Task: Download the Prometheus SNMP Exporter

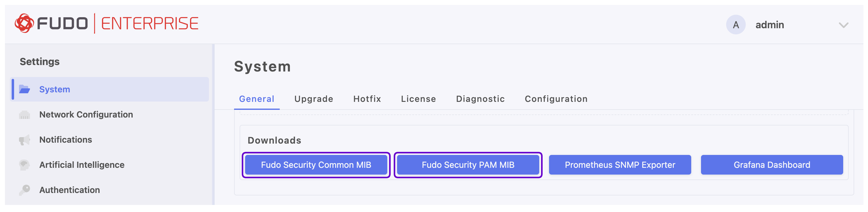Action: [x=620, y=165]
